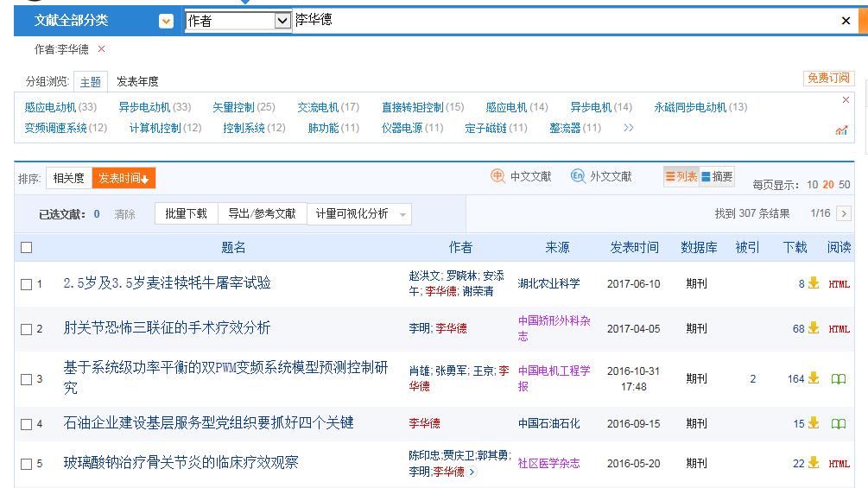This screenshot has width=868, height=488.
Task: Show 外文文献 results
Action: 601,176
